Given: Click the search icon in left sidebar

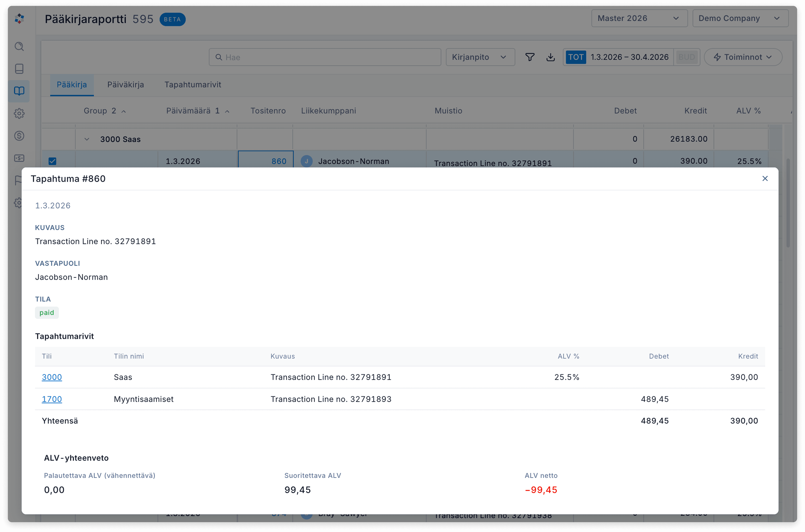Looking at the screenshot, I should (19, 46).
